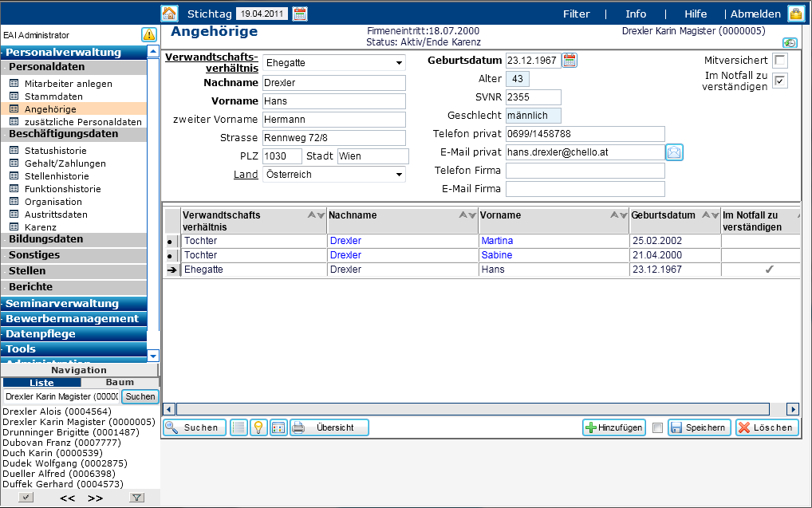Go to previous page with << in navigation

[x=67, y=498]
